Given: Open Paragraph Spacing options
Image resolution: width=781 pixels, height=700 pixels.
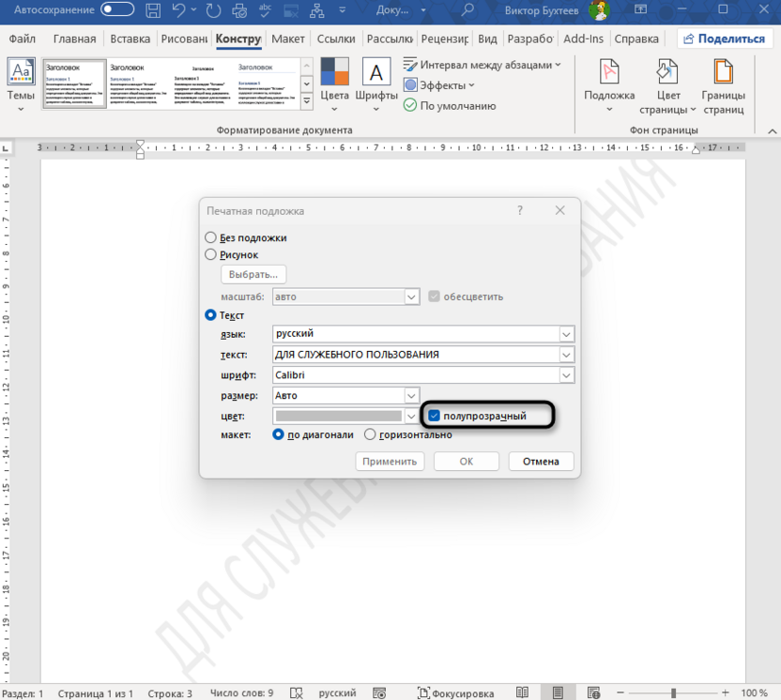Looking at the screenshot, I should point(482,65).
